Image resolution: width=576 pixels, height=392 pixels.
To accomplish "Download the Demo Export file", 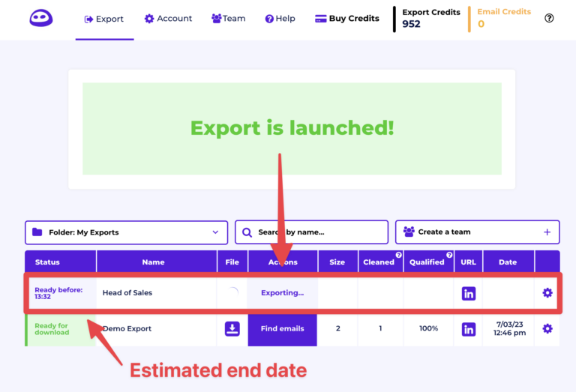I will coord(232,328).
